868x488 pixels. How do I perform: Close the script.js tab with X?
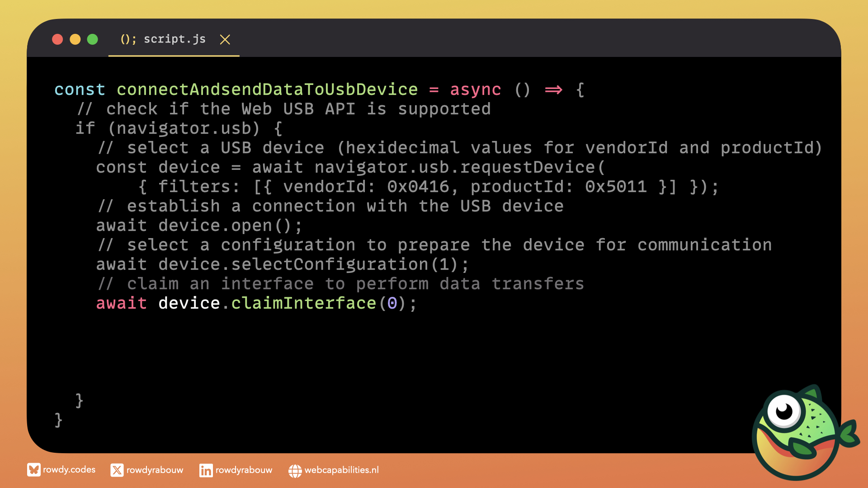pos(225,40)
